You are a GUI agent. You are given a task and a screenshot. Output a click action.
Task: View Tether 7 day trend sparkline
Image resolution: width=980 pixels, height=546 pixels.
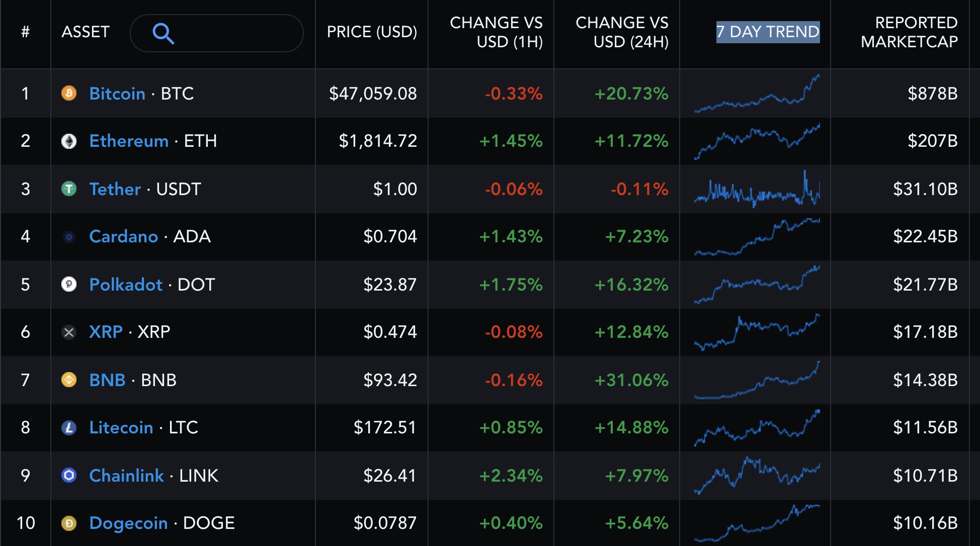757,189
